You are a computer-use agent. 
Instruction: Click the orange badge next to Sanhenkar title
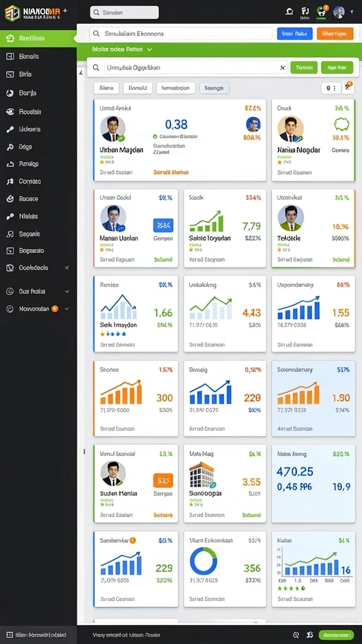pos(133,541)
